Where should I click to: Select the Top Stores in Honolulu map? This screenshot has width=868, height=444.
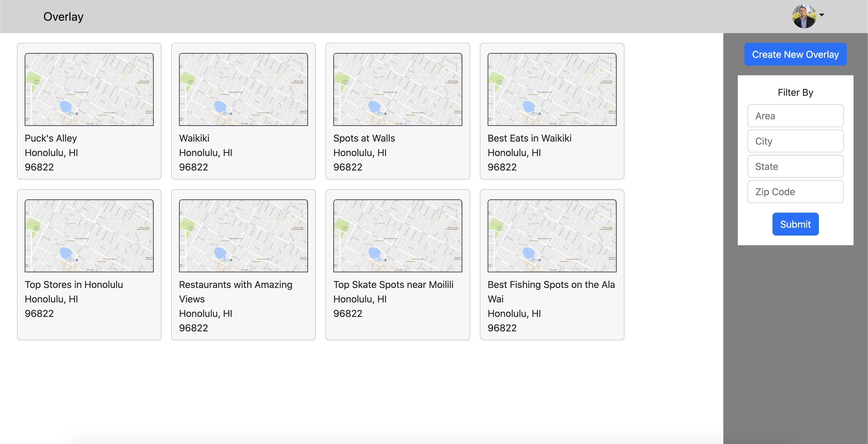point(89,236)
